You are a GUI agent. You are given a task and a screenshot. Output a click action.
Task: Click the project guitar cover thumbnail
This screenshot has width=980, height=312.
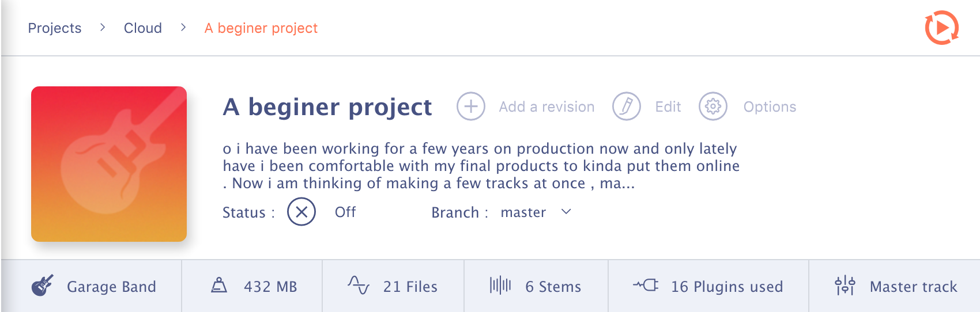pos(109,164)
